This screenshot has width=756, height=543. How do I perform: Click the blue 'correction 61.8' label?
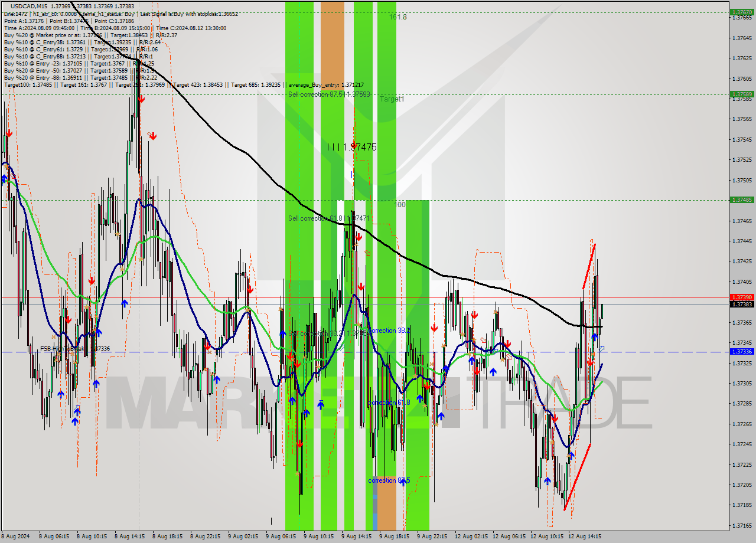[389, 403]
